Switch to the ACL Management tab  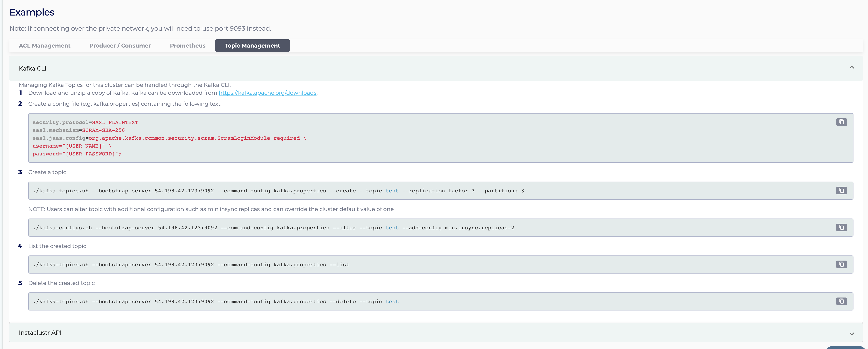pos(44,46)
